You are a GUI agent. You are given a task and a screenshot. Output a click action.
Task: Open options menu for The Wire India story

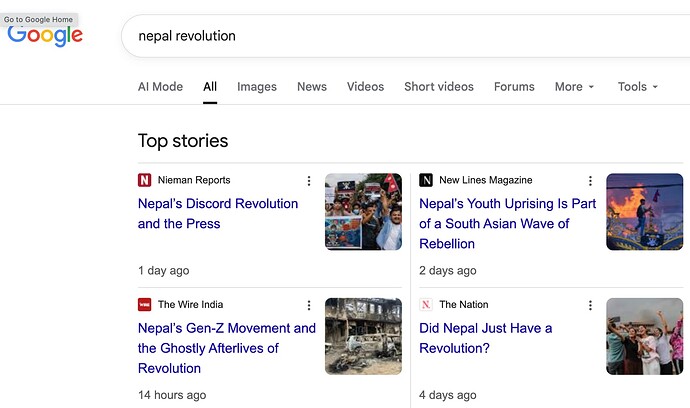pyautogui.click(x=309, y=305)
